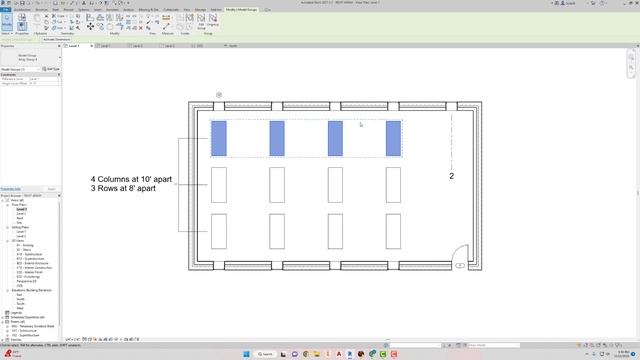Image resolution: width=640 pixels, height=360 pixels.
Task: Click the Ungroup icon
Action: point(213,20)
